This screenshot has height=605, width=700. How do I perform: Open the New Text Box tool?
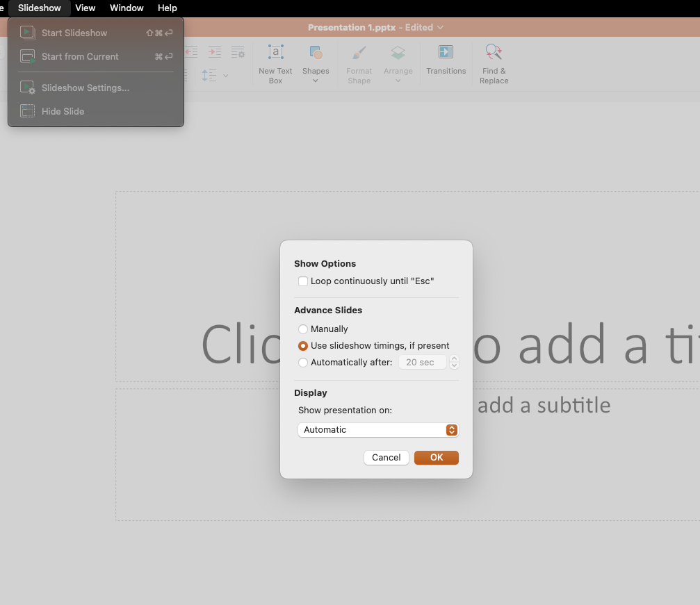275,61
